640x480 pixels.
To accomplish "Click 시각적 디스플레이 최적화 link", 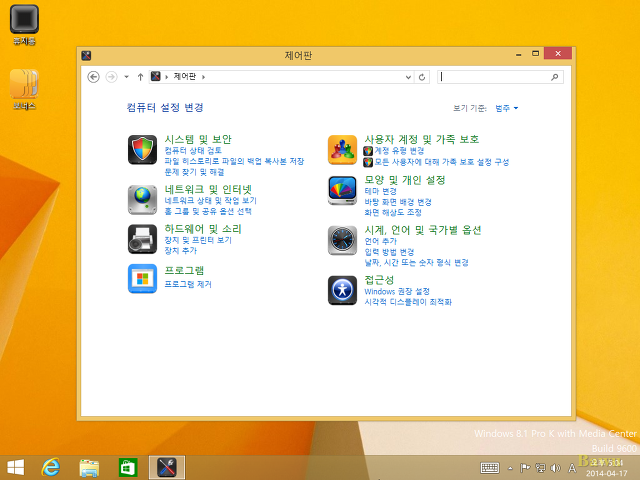I will [x=408, y=302].
